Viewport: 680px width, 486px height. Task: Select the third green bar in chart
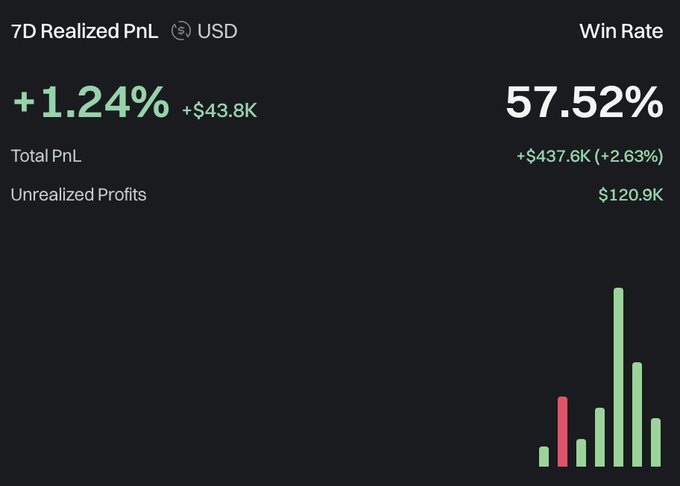(x=581, y=453)
